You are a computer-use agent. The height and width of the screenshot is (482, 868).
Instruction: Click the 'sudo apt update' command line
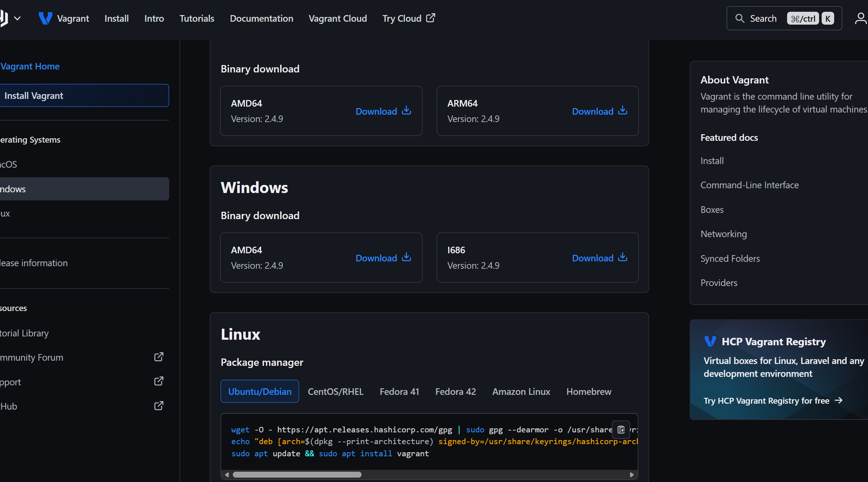click(330, 453)
